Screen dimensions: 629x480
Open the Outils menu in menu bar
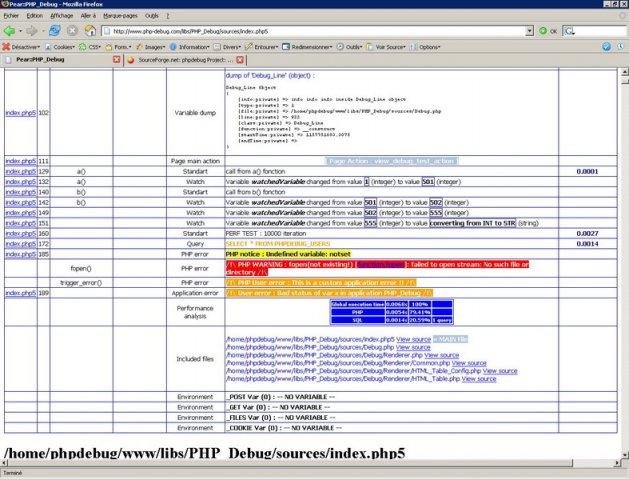pyautogui.click(x=152, y=16)
